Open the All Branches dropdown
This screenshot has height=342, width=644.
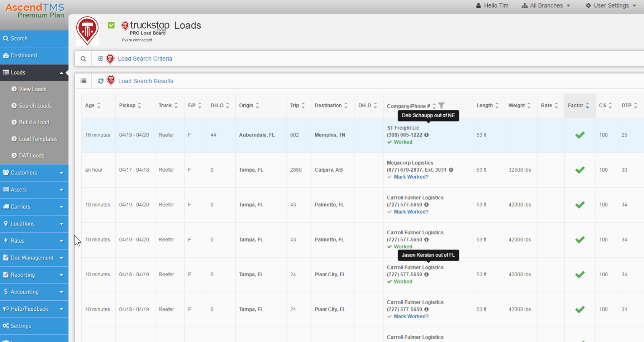click(546, 6)
